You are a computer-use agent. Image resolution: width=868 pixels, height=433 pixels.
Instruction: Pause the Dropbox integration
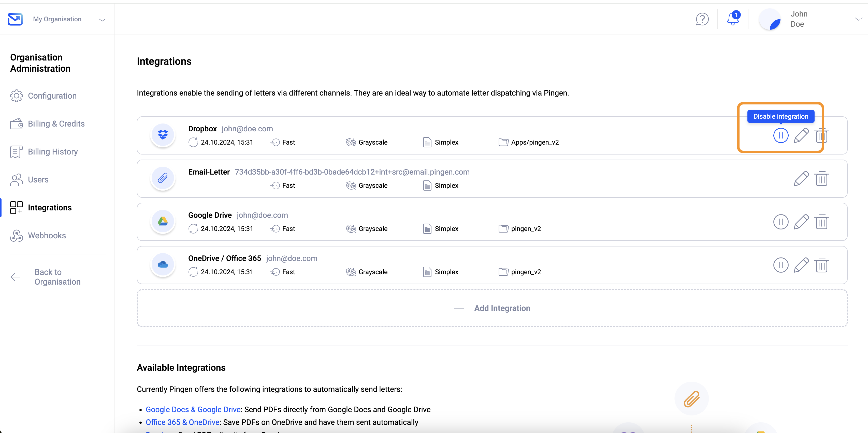pyautogui.click(x=781, y=136)
